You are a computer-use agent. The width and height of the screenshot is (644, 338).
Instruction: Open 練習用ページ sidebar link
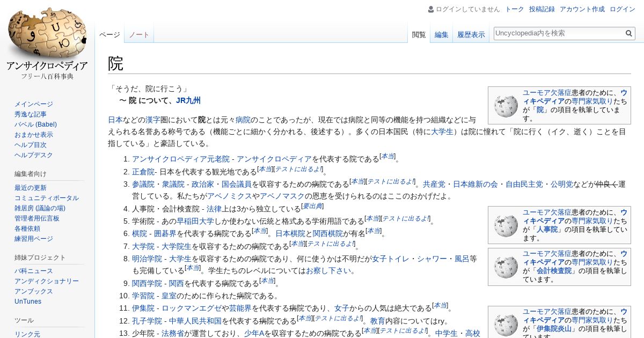[34, 239]
